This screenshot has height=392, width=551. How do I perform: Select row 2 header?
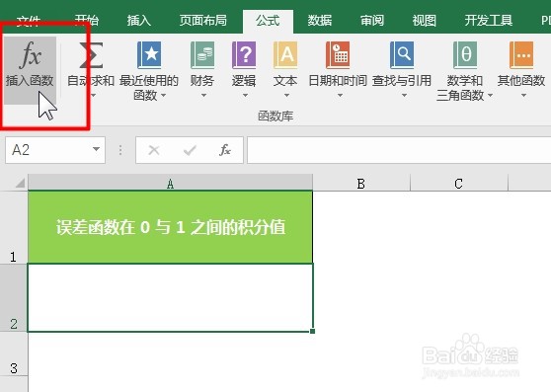pos(14,297)
